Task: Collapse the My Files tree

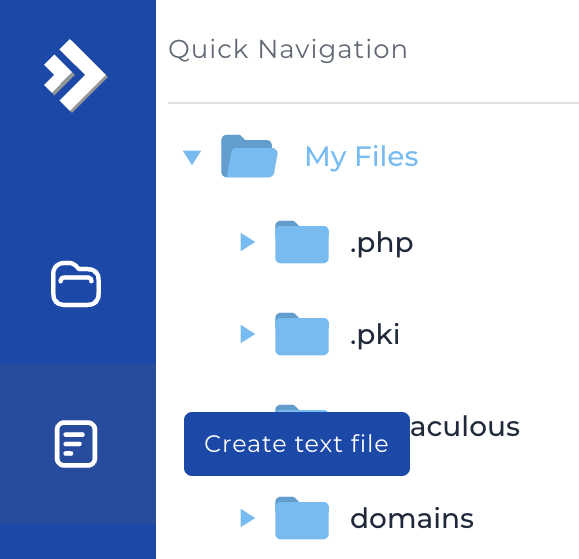Action: point(192,157)
